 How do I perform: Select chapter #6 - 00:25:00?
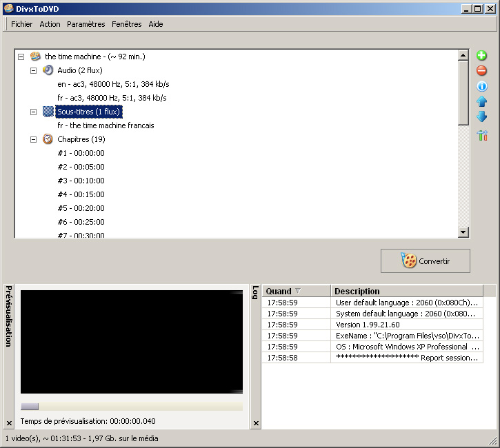pyautogui.click(x=81, y=222)
